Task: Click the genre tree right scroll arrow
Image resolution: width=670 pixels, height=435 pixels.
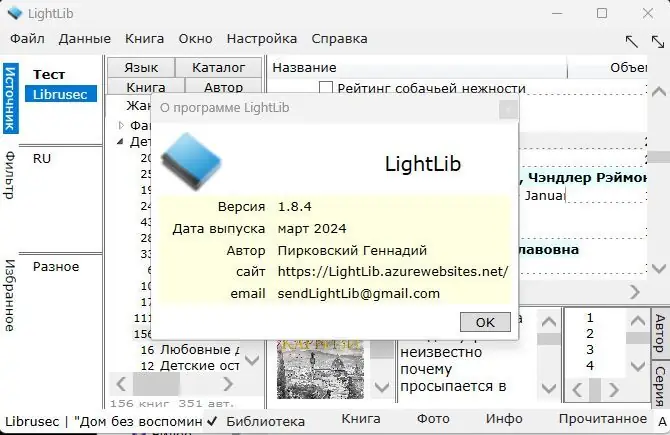Action: pos(228,384)
